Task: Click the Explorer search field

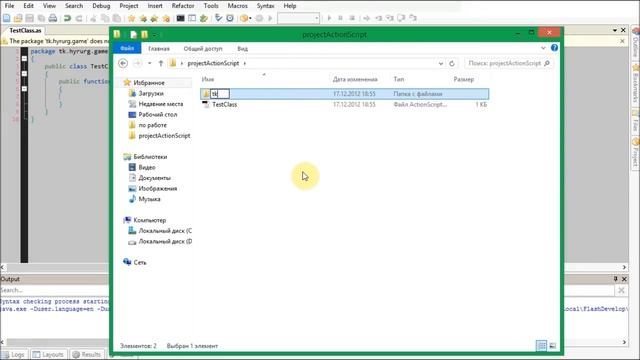Action: [509, 63]
